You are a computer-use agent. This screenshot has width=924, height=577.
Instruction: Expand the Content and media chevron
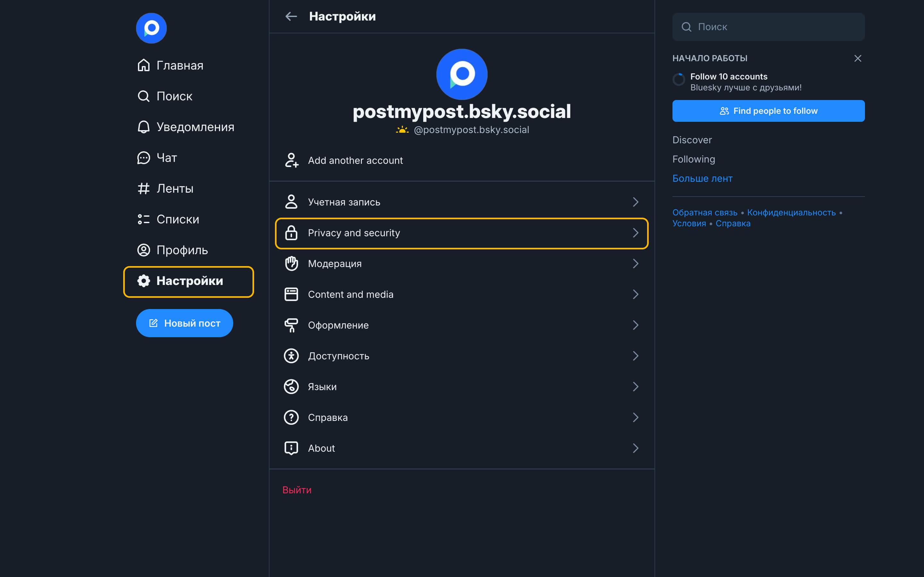[635, 294]
